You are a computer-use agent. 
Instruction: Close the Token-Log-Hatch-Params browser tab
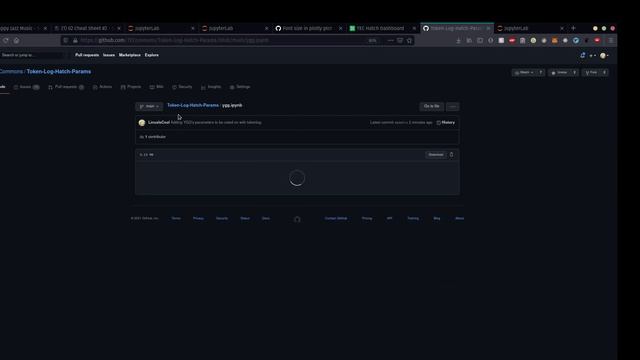coord(488,28)
